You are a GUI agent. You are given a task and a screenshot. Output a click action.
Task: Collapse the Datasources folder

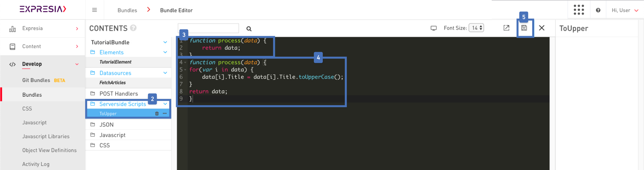point(165,73)
